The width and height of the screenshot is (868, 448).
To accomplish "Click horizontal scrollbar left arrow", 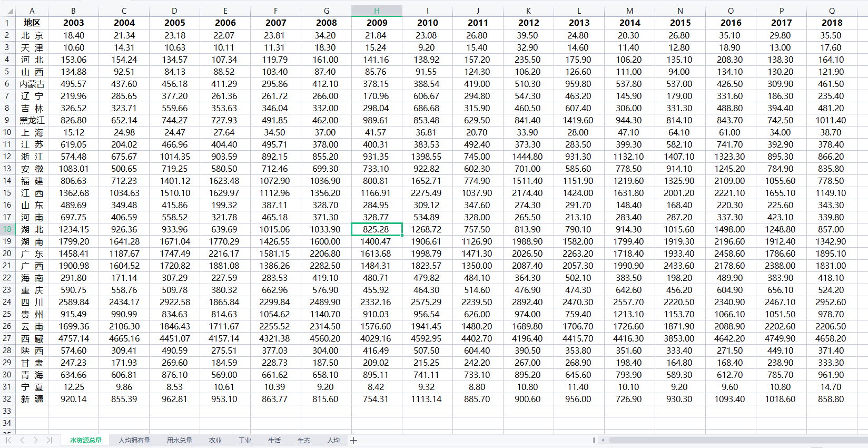I will 603,440.
